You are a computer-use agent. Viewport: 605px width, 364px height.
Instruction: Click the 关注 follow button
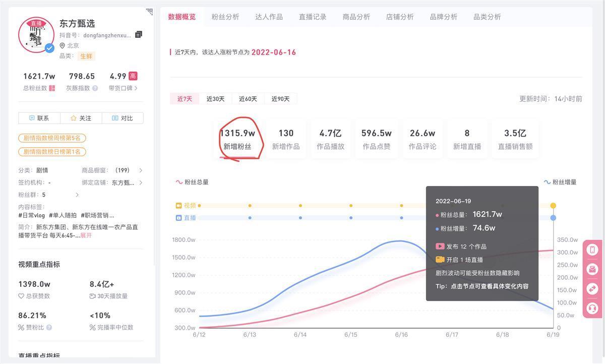[x=81, y=118]
